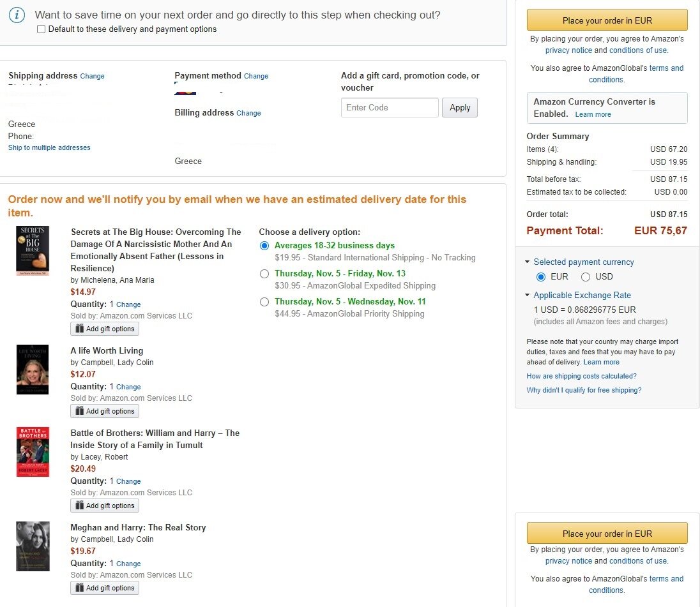
Task: Click gift icon for A life Worth Living
Action: [80, 411]
